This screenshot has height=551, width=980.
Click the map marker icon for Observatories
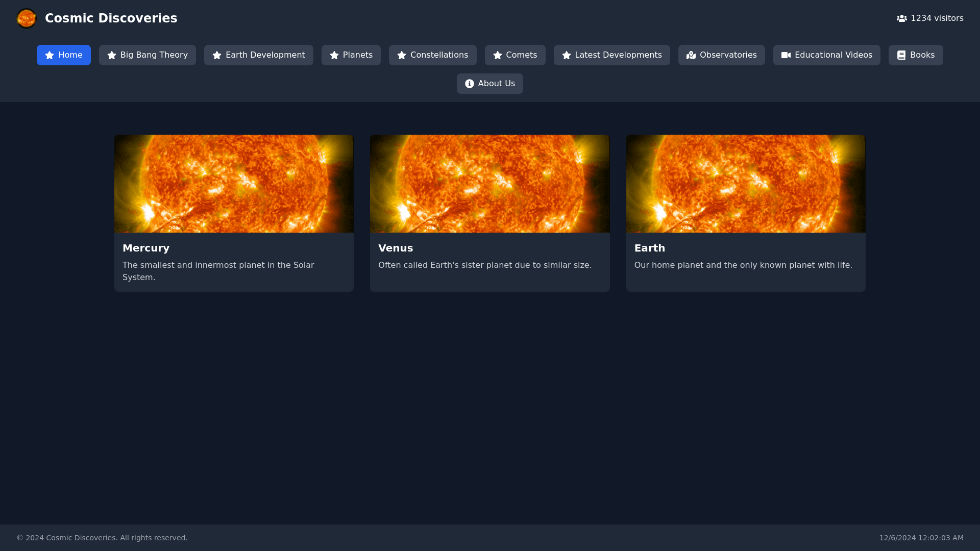coord(691,55)
